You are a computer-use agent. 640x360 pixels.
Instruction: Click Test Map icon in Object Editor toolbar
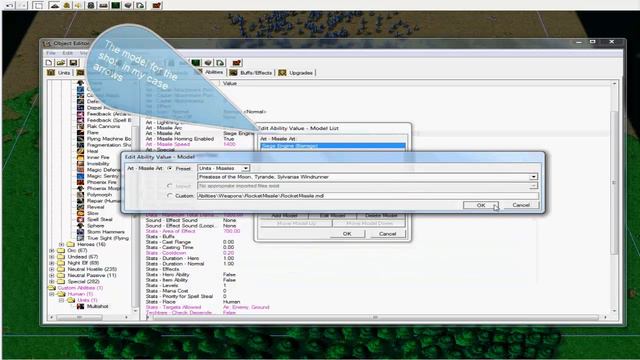[237, 62]
